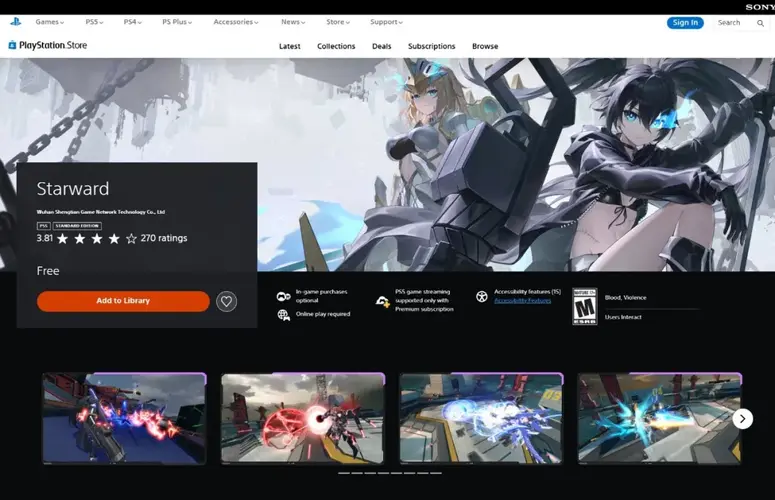
Task: Expand the top navigation Store dropdown
Action: pyautogui.click(x=338, y=22)
